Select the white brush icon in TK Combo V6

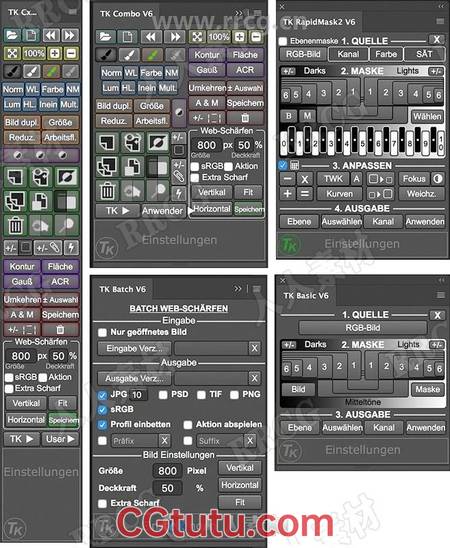[x=129, y=54]
